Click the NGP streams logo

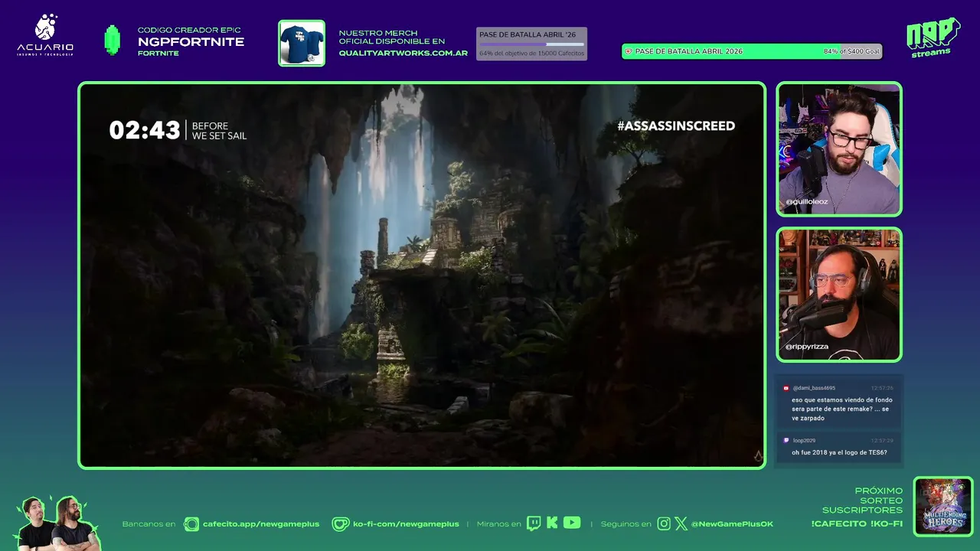tap(933, 37)
